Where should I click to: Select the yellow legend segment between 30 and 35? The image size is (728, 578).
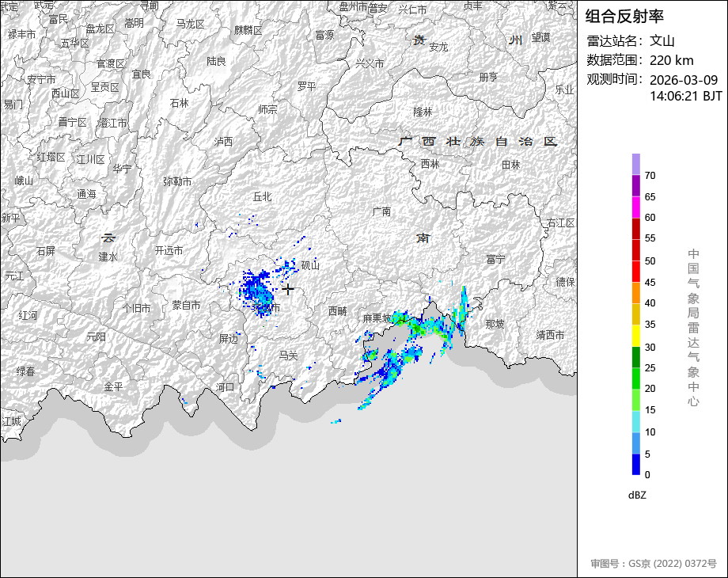[636, 336]
